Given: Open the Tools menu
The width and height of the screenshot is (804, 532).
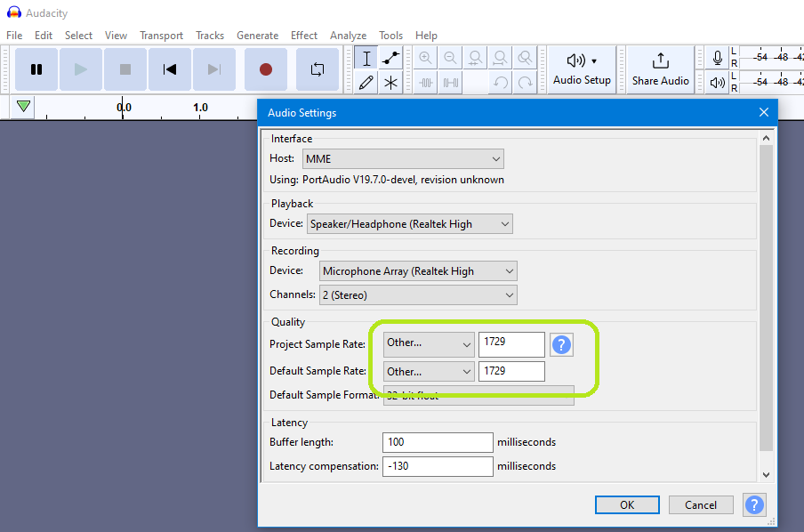Looking at the screenshot, I should pyautogui.click(x=390, y=36).
